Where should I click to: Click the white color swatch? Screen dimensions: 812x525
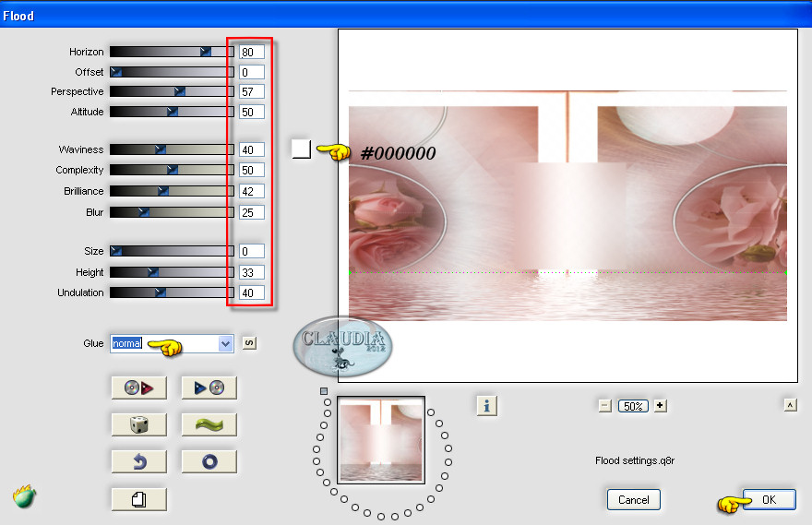pos(301,149)
